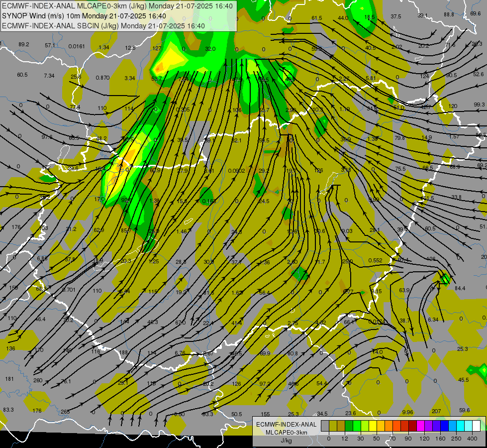Click the legend tick label 250
Viewport: 487px width, 448px height.
click(456, 439)
